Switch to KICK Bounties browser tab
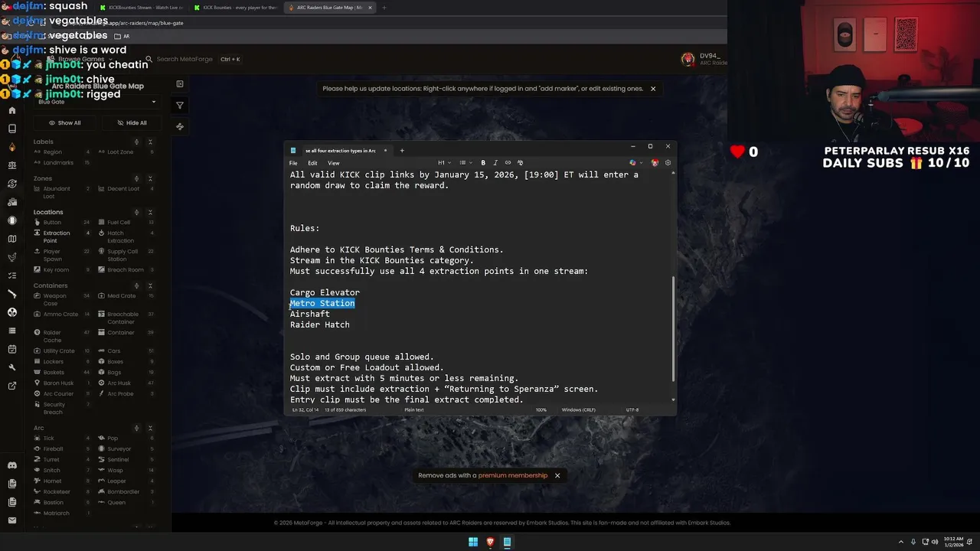The image size is (980, 551). pyautogui.click(x=236, y=8)
